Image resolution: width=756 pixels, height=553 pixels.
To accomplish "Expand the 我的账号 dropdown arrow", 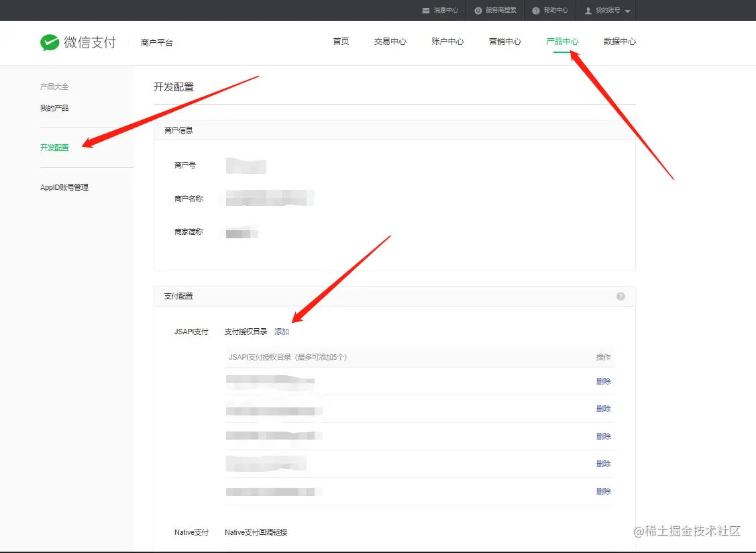I will (629, 10).
